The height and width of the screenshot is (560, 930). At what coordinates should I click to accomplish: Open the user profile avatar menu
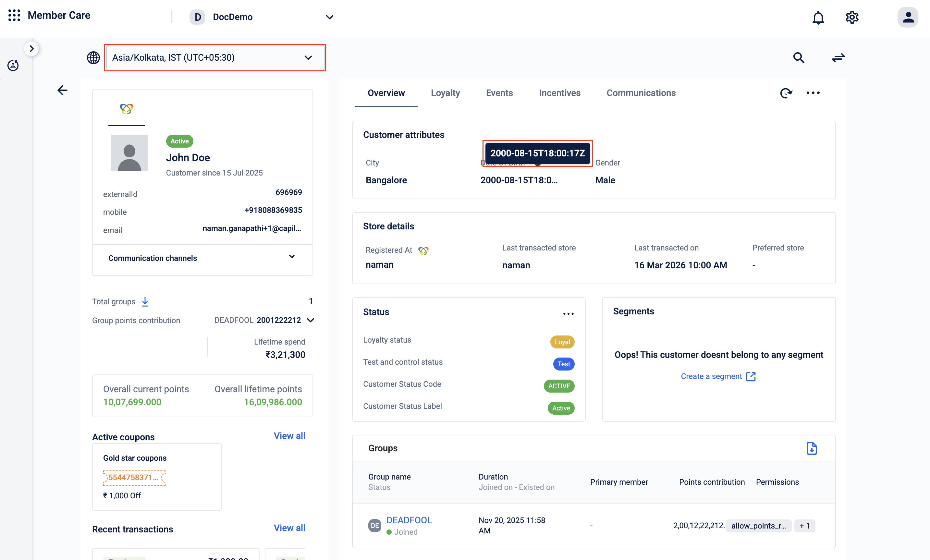(x=907, y=18)
